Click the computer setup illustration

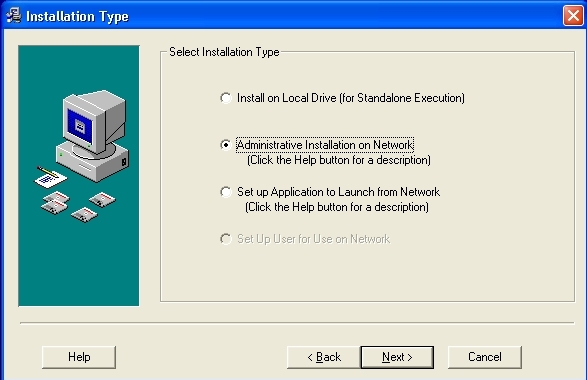pyautogui.click(x=79, y=176)
